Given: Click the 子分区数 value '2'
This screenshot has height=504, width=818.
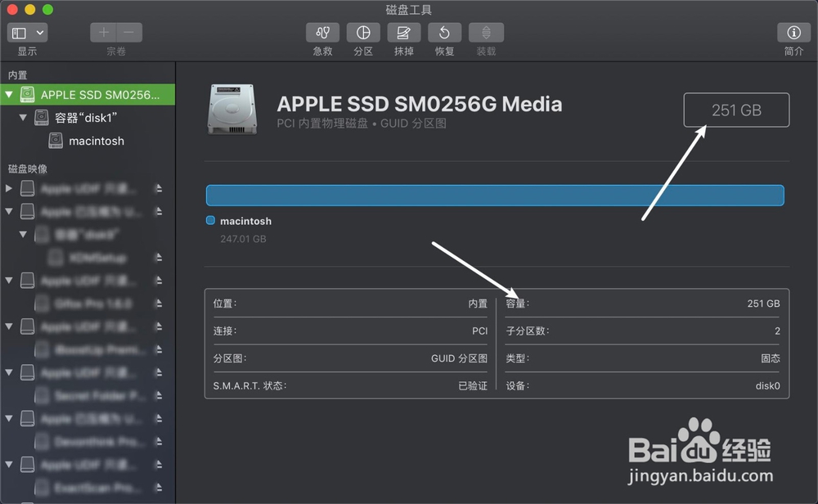Looking at the screenshot, I should pos(777,331).
